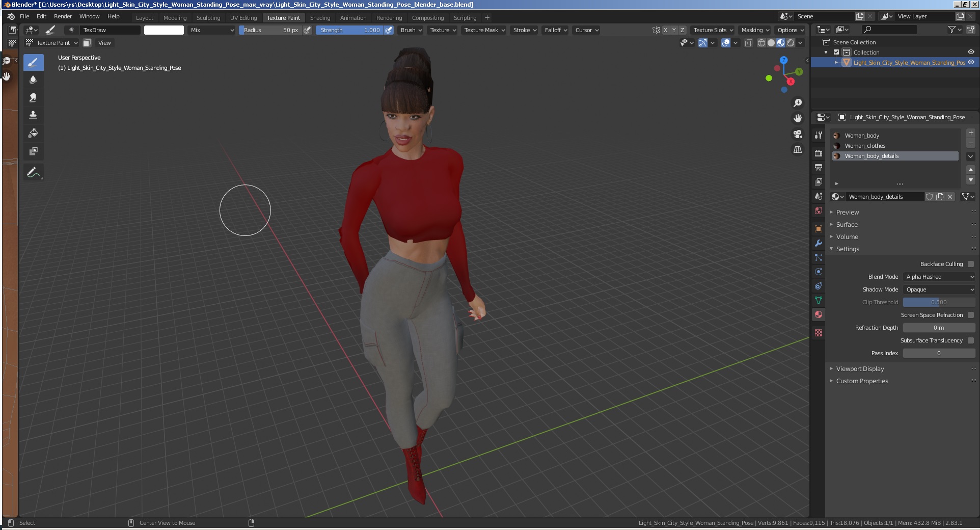The width and height of the screenshot is (980, 530).
Task: Toggle the camera view icon
Action: click(798, 134)
